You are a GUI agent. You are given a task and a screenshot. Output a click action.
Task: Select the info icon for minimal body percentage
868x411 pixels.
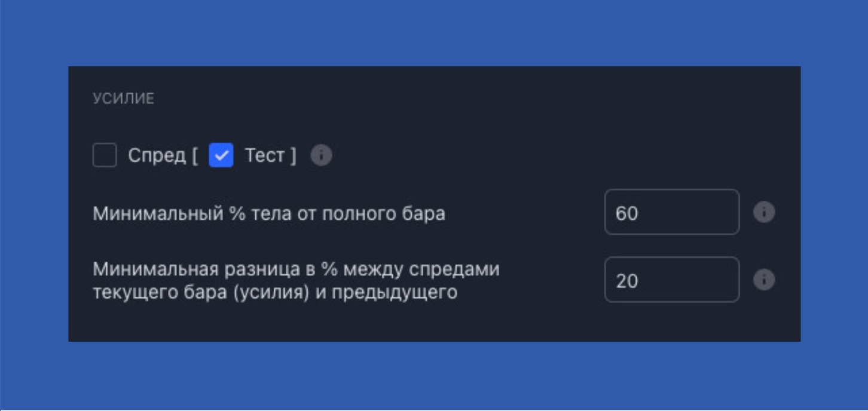point(766,212)
